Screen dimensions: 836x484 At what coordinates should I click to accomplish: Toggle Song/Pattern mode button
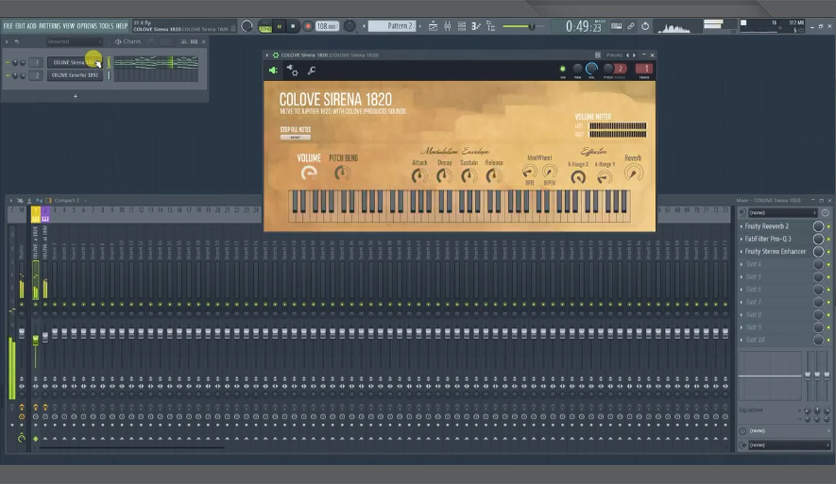(265, 27)
